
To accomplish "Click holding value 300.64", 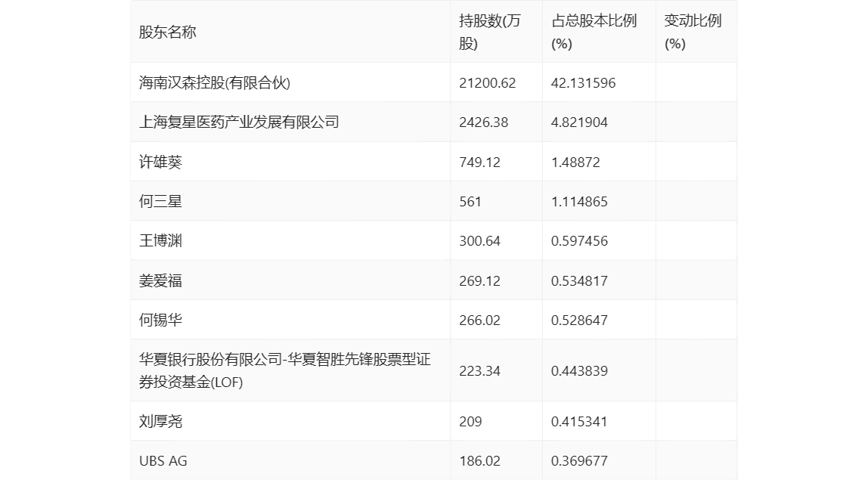I will coord(479,241).
